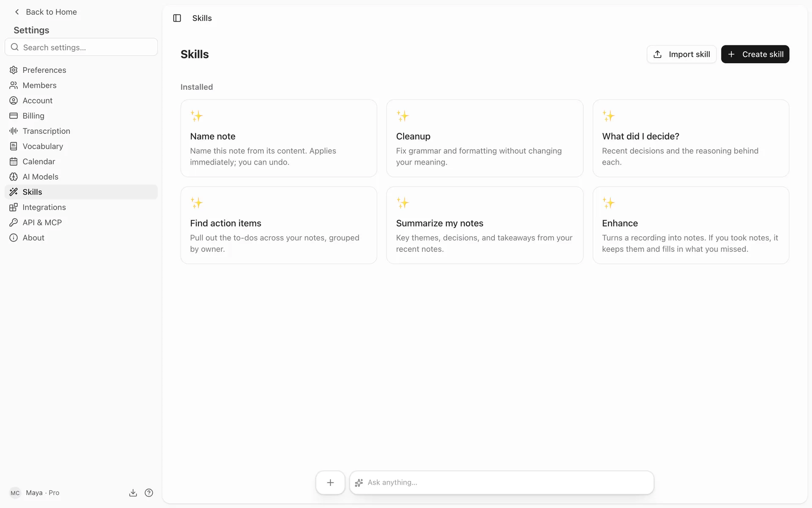Click the Vocabulary label in the sidebar
Image resolution: width=812 pixels, height=508 pixels.
pos(43,146)
